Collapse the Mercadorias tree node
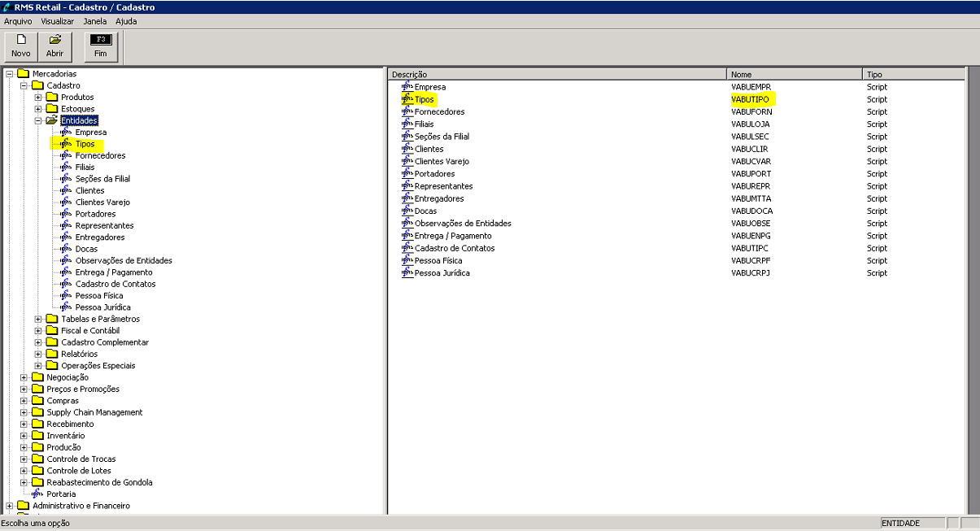This screenshot has width=980, height=531. (10, 74)
